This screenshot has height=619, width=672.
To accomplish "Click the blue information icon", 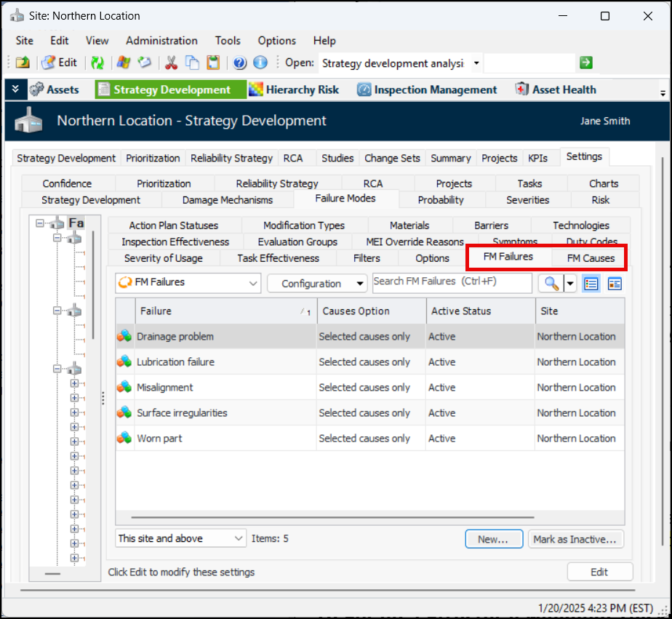I will [x=260, y=63].
